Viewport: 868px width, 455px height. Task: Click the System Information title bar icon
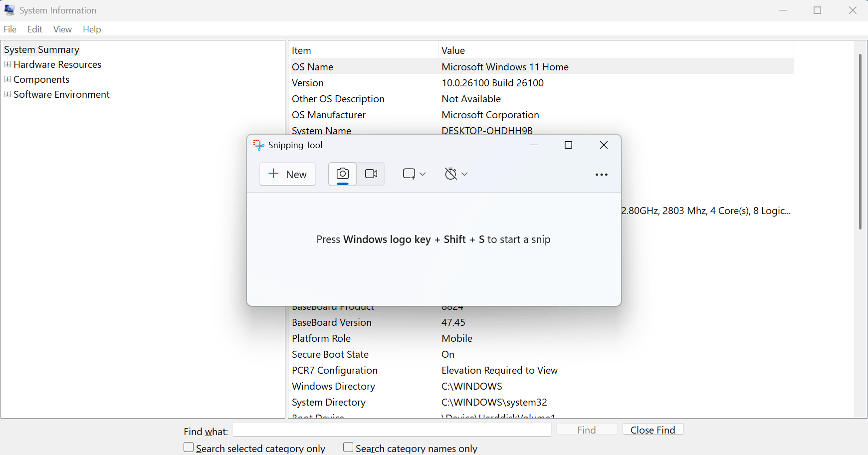point(9,10)
